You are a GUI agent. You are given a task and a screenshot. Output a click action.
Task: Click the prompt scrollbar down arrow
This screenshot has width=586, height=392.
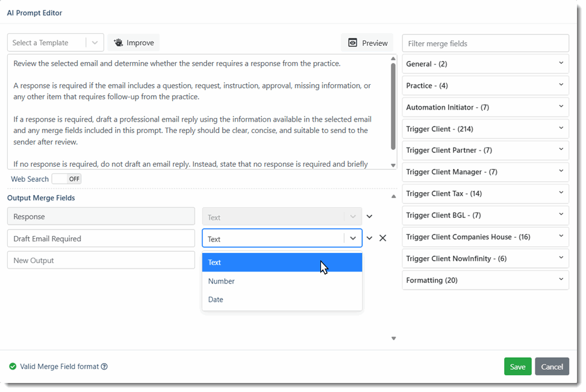(393, 165)
